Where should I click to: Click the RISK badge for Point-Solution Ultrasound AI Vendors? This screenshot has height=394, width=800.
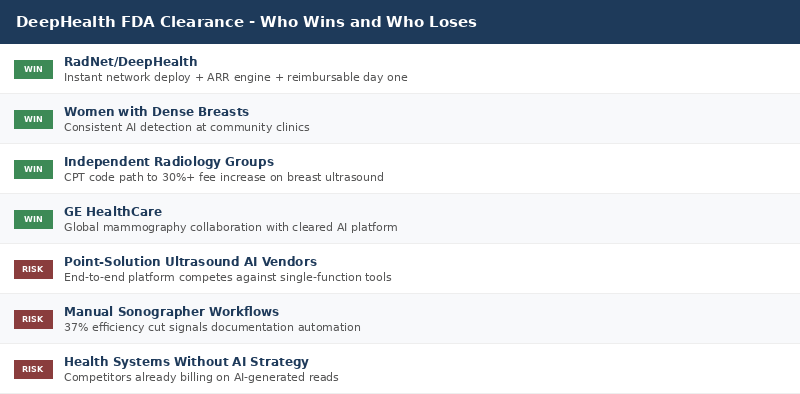33,269
